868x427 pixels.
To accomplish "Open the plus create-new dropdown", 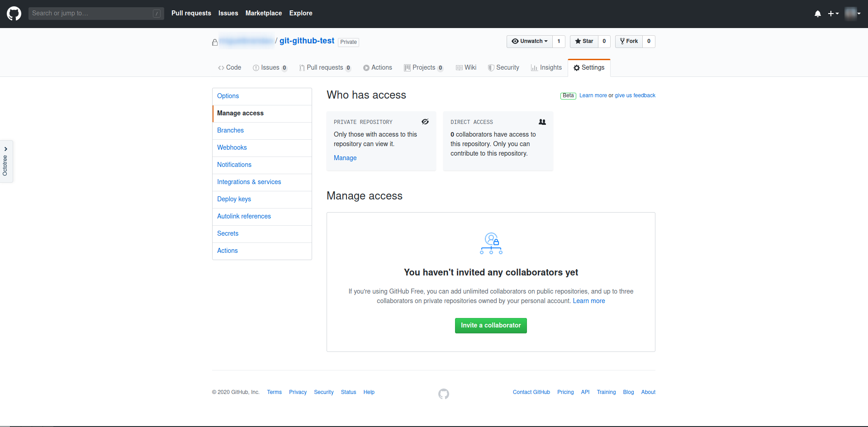I will pyautogui.click(x=833, y=14).
